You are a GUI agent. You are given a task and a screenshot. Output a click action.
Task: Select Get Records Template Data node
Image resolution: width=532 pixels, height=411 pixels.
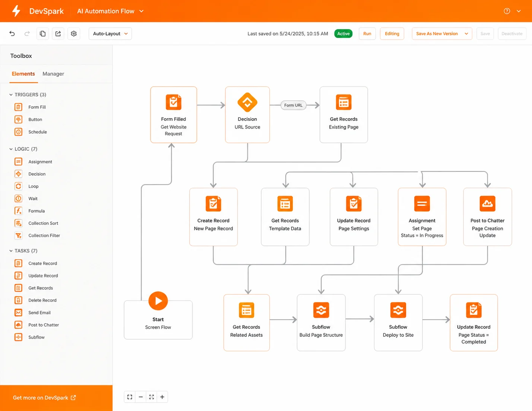tap(285, 217)
